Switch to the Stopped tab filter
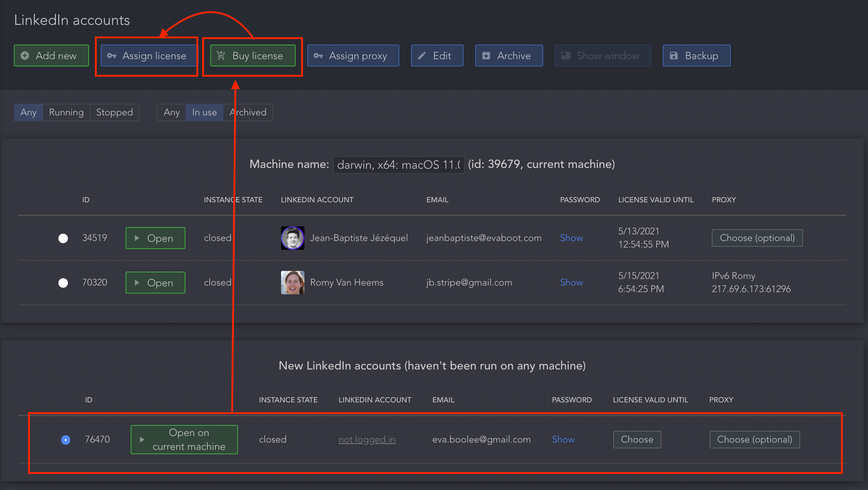The height and width of the screenshot is (490, 868). [114, 113]
